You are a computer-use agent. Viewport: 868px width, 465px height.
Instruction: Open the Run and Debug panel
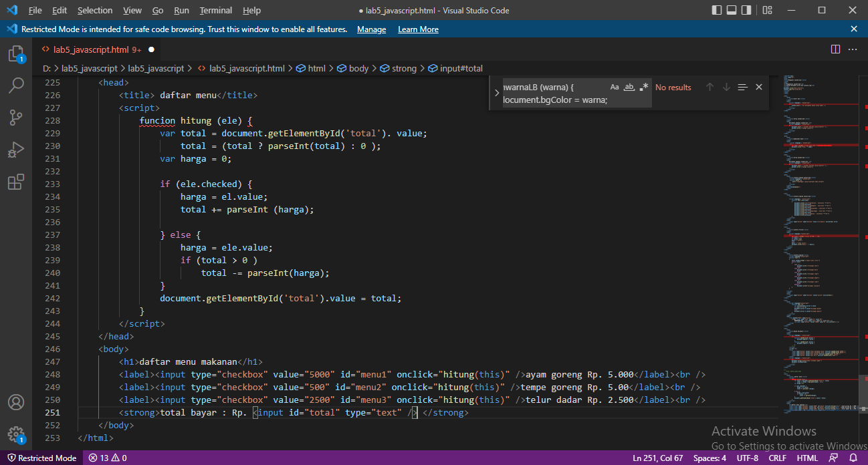click(17, 150)
